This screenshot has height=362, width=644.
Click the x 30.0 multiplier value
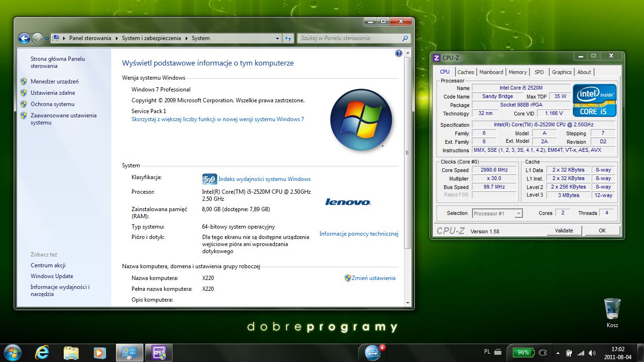point(494,179)
